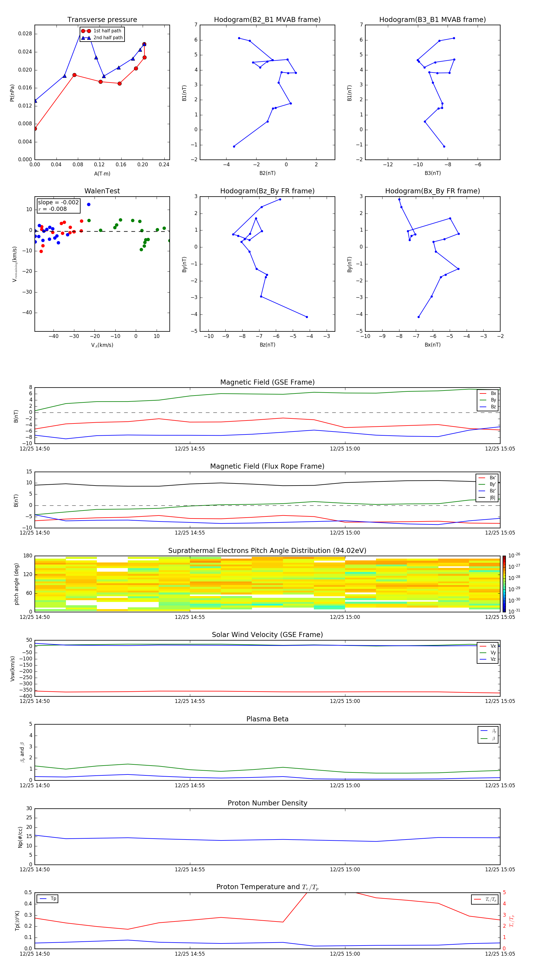Click the WalenTest plot title
Screen dimensions: 535x980
pos(102,191)
